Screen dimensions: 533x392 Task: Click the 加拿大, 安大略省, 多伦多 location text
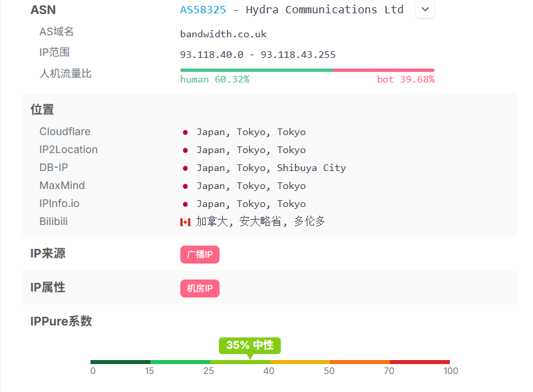[260, 222]
